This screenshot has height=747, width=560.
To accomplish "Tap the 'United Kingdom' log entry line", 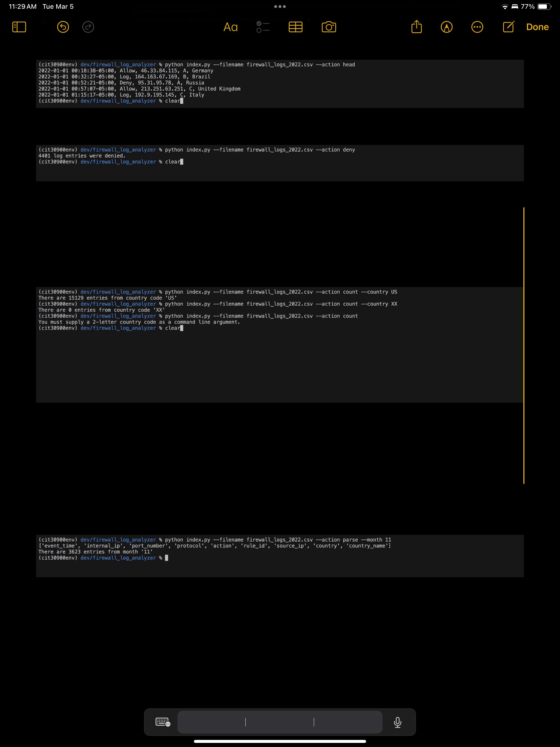I will pyautogui.click(x=139, y=89).
